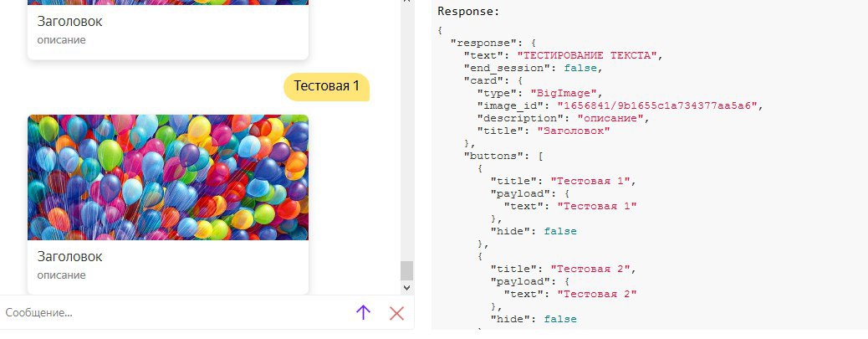The height and width of the screenshot is (339, 868).
Task: Click the "end_session" key
Action: coord(508,68)
